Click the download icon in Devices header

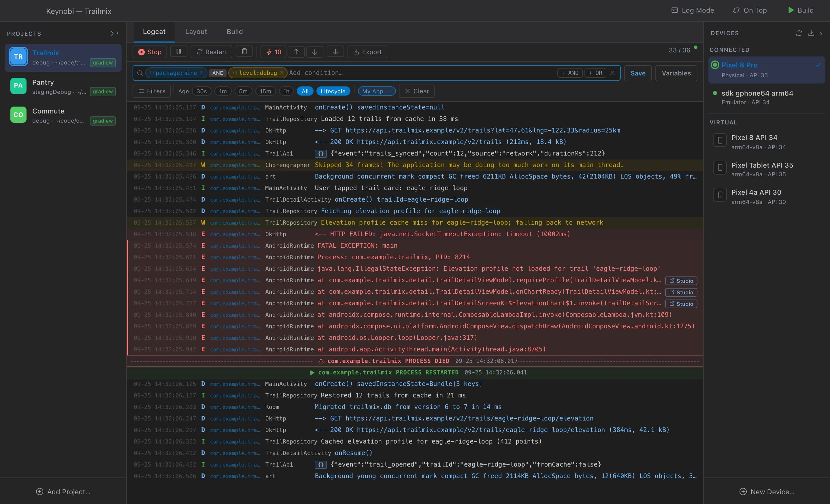coord(811,33)
